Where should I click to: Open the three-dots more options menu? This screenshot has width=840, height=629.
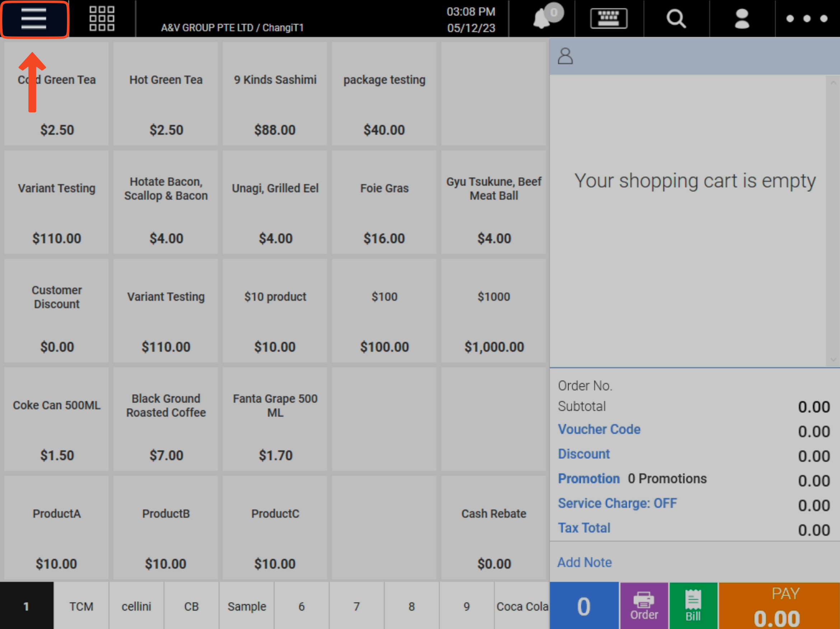(807, 19)
